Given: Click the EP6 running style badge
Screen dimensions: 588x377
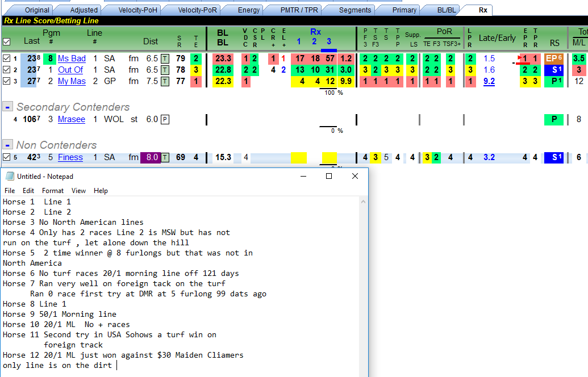Looking at the screenshot, I should point(554,58).
